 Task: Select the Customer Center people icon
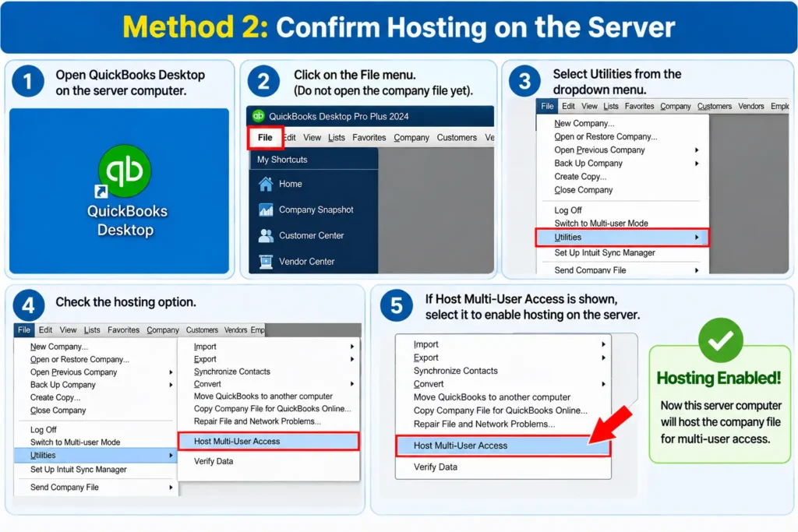(266, 235)
